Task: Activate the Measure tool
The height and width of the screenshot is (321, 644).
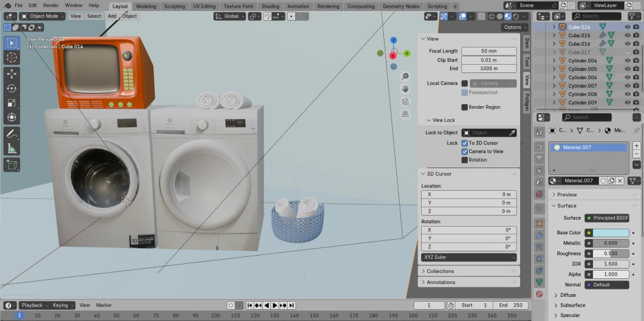Action: (x=12, y=148)
